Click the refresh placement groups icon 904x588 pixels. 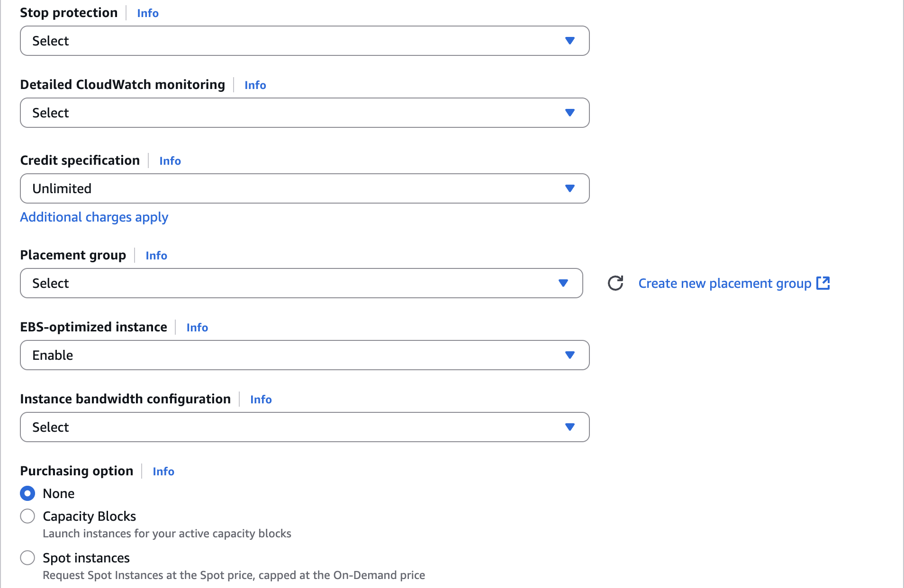[615, 283]
